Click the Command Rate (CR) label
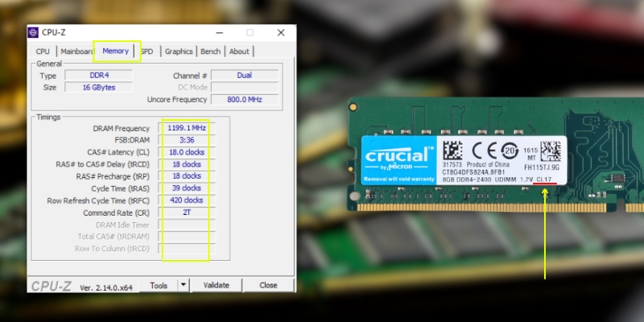This screenshot has height=322, width=644. coord(116,213)
